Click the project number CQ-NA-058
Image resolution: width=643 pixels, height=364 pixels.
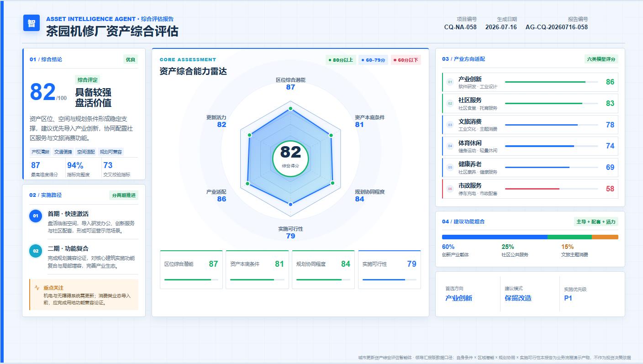point(460,27)
